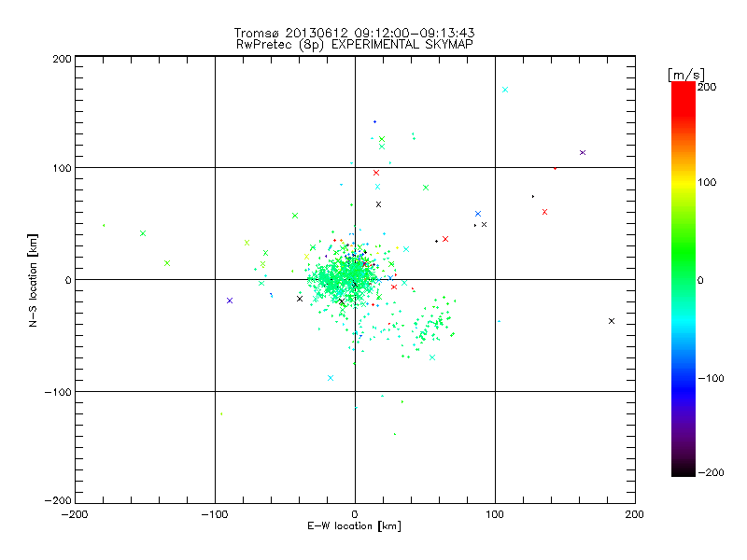The image size is (747, 560).
Task: Click the 'RwPretec (8p) EXPERIMENTAL SKYMAP' subtitle
Action: pyautogui.click(x=355, y=45)
